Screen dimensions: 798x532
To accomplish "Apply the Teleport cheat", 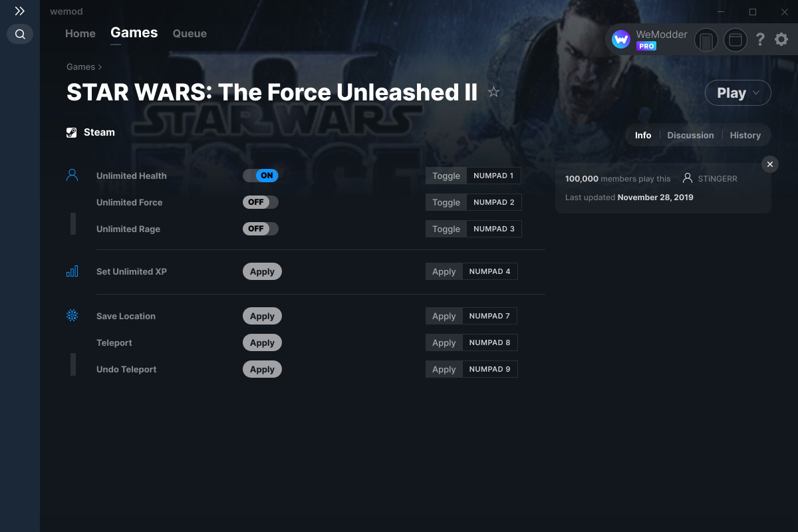I will click(x=262, y=342).
